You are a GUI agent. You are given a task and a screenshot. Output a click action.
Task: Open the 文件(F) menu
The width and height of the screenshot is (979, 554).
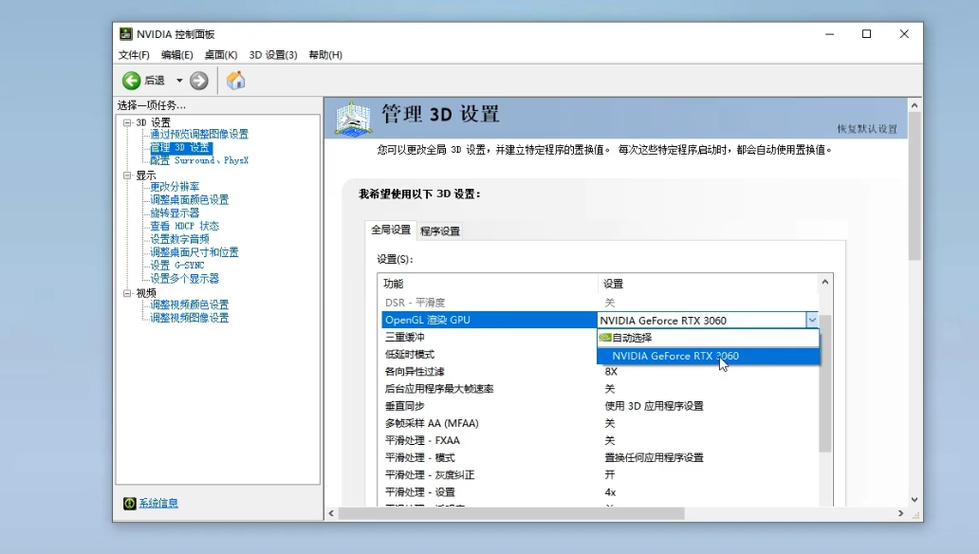click(x=134, y=55)
